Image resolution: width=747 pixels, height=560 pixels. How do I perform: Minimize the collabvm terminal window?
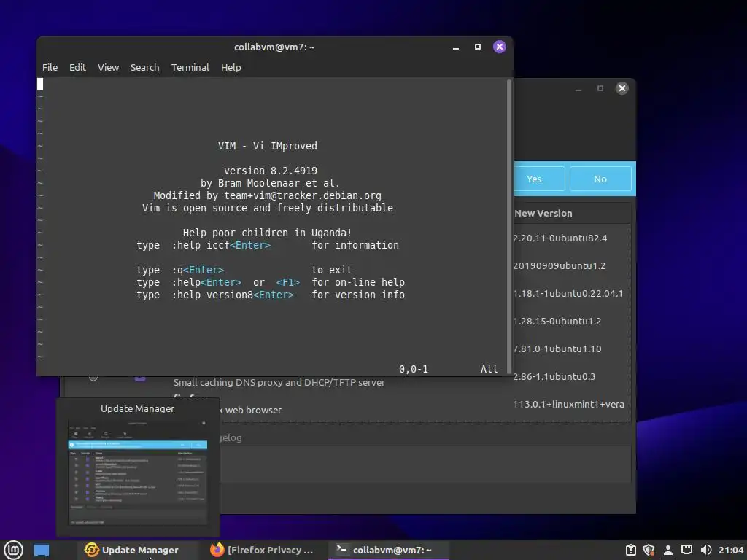tap(456, 47)
